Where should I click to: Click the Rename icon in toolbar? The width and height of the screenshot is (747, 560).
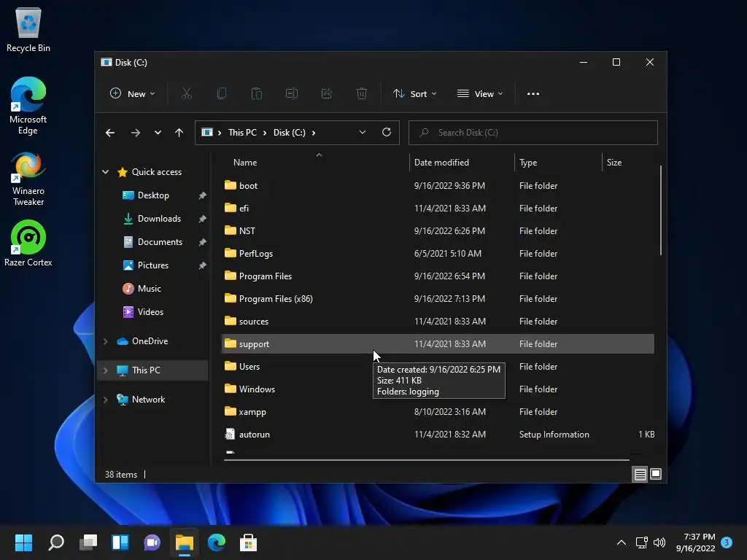[292, 94]
